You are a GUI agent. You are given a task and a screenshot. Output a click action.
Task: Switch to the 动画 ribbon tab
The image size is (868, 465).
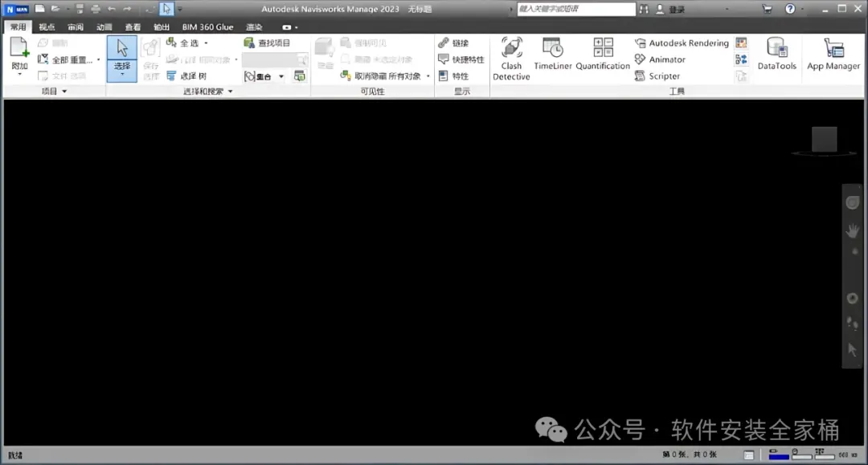[x=104, y=27]
